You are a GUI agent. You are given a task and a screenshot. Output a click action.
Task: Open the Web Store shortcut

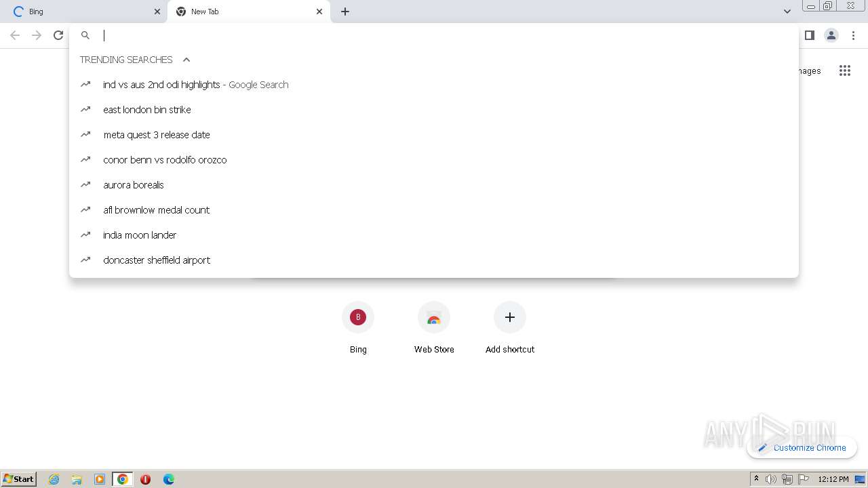tap(434, 329)
